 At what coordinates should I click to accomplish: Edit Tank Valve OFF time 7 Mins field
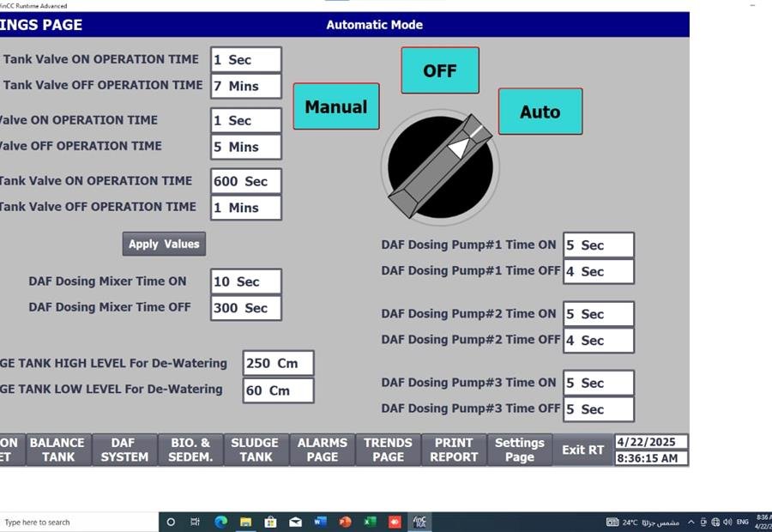point(246,86)
